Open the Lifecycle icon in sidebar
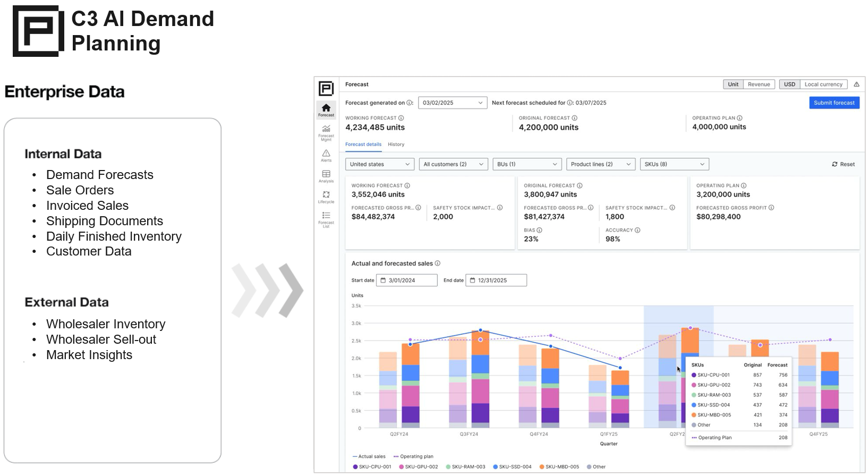The image size is (868, 476). tap(326, 195)
